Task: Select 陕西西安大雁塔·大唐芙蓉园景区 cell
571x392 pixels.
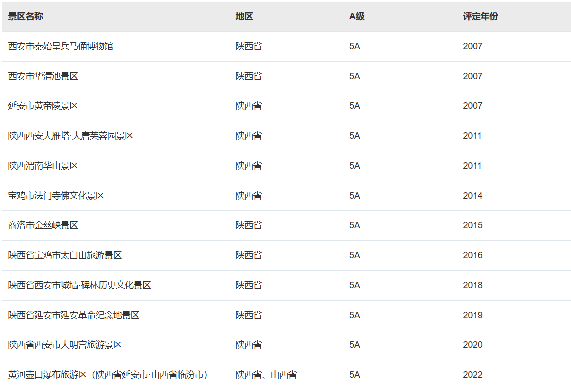Action: pos(71,136)
